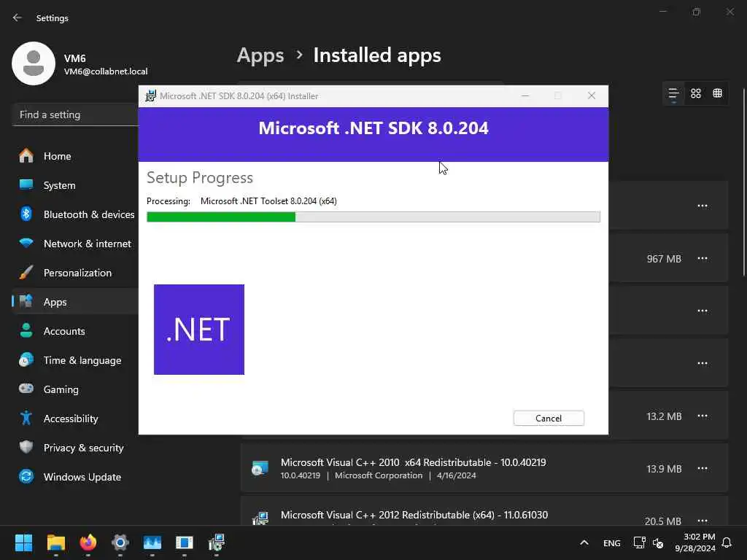Open Windows Update settings

tap(75, 477)
